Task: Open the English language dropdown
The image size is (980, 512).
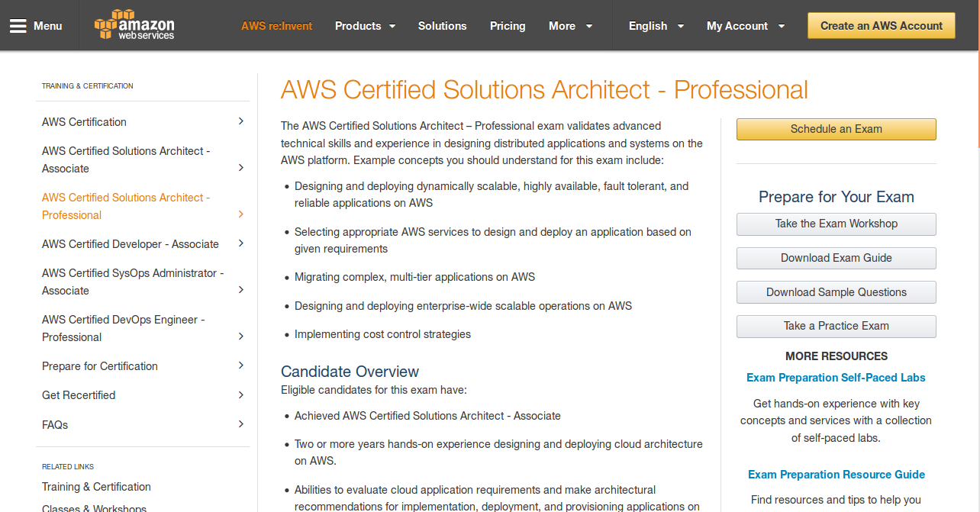Action: (x=656, y=26)
